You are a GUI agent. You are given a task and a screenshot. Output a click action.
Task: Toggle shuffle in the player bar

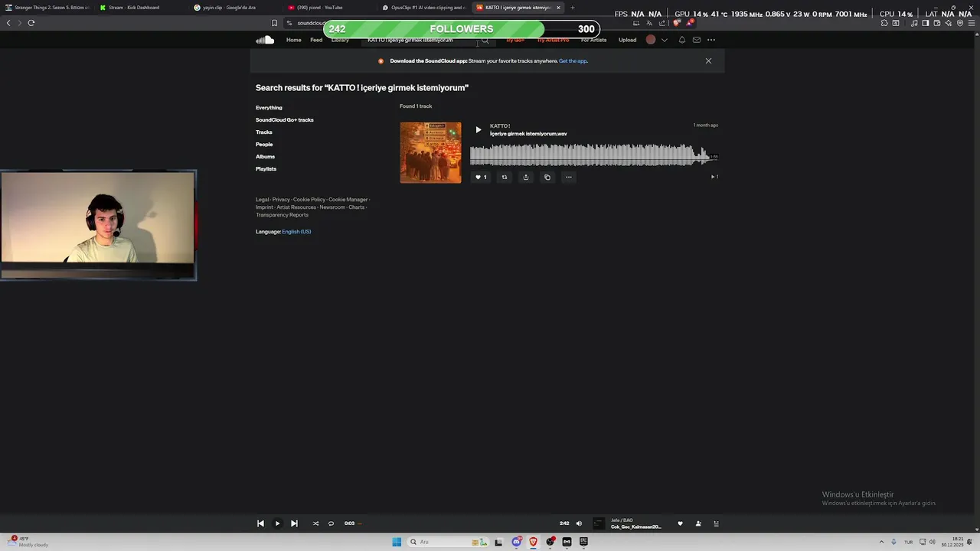point(315,523)
